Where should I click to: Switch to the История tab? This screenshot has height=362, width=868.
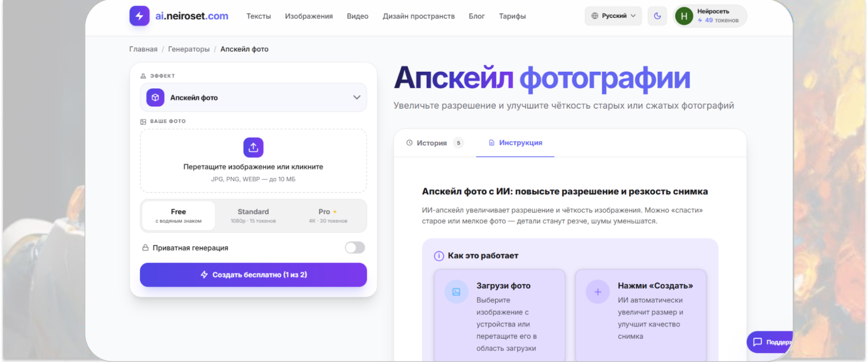(434, 143)
